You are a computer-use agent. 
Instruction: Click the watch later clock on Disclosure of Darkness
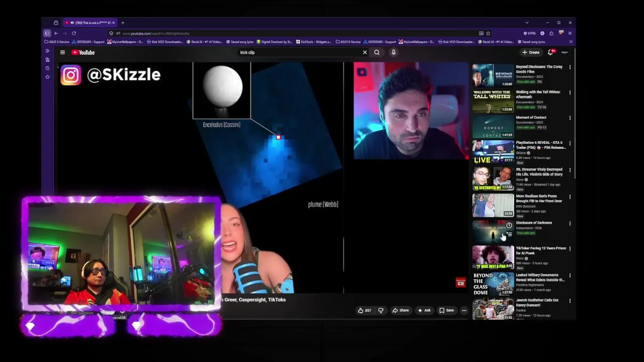(x=509, y=226)
